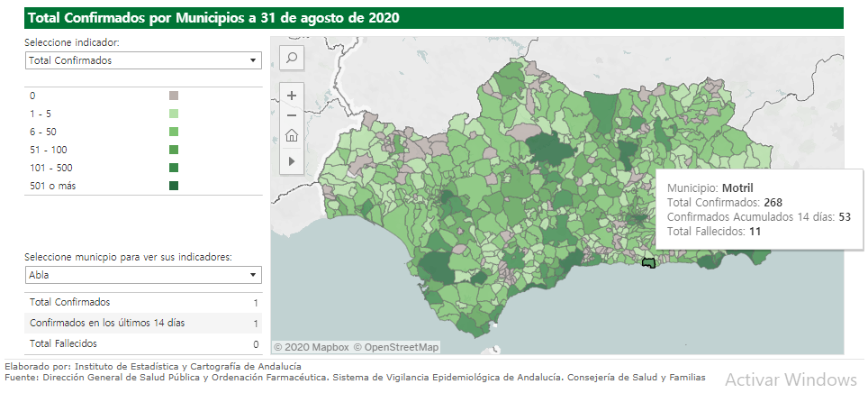868x393 pixels.
Task: Open the Total Confirmados indicator dropdown
Action: (142, 60)
